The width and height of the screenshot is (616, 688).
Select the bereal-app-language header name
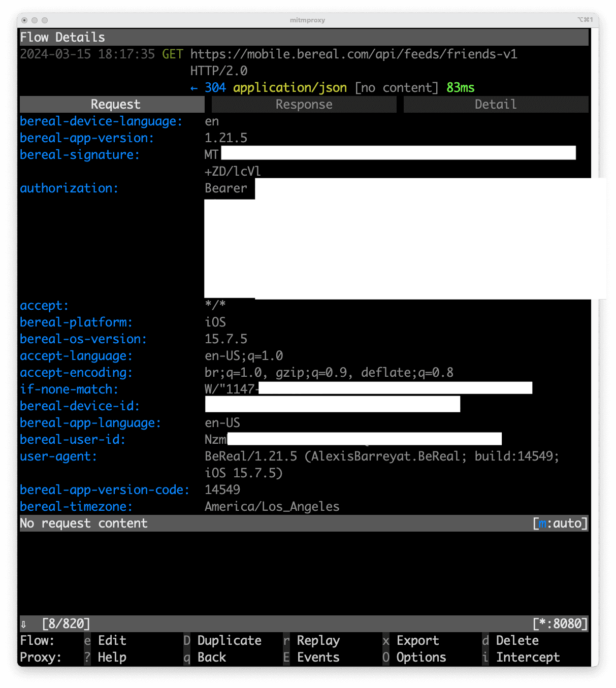click(x=90, y=423)
